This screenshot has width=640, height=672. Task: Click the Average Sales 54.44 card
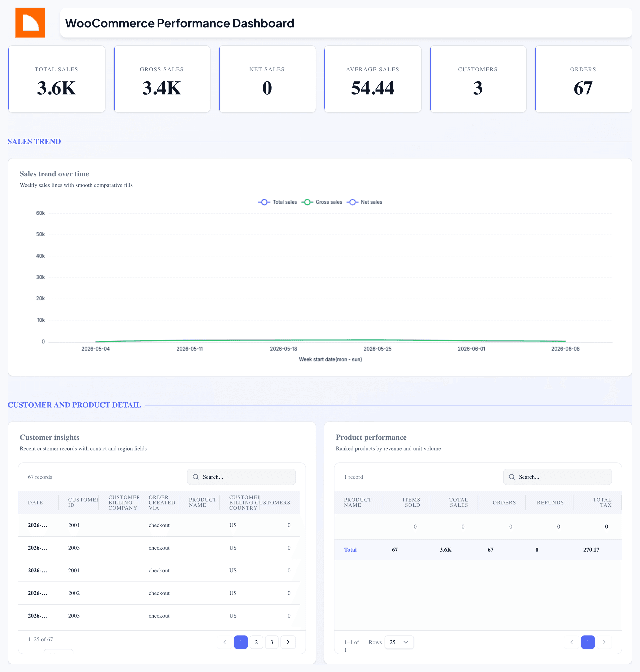coord(373,79)
